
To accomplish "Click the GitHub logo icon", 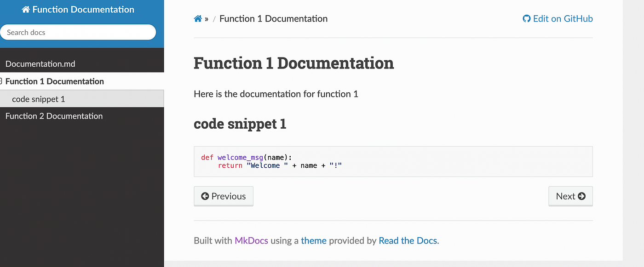I will coord(527,19).
